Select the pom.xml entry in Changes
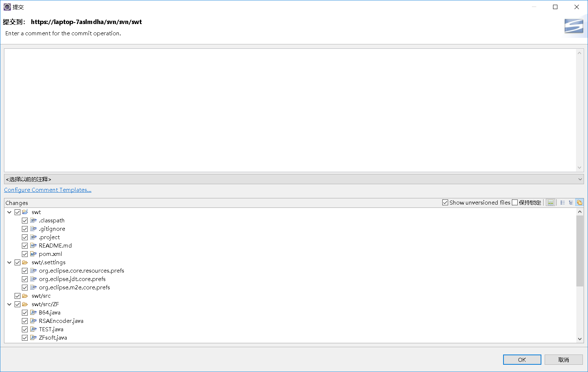 click(50, 254)
